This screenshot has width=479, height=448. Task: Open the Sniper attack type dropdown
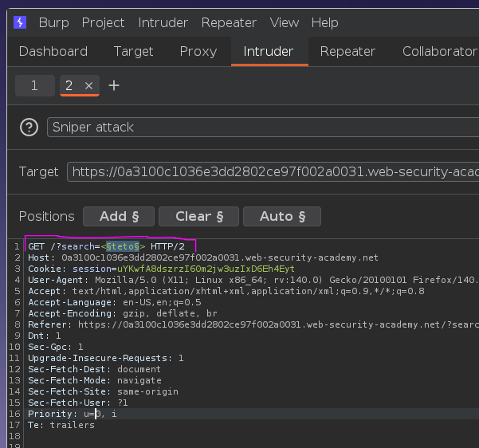263,127
